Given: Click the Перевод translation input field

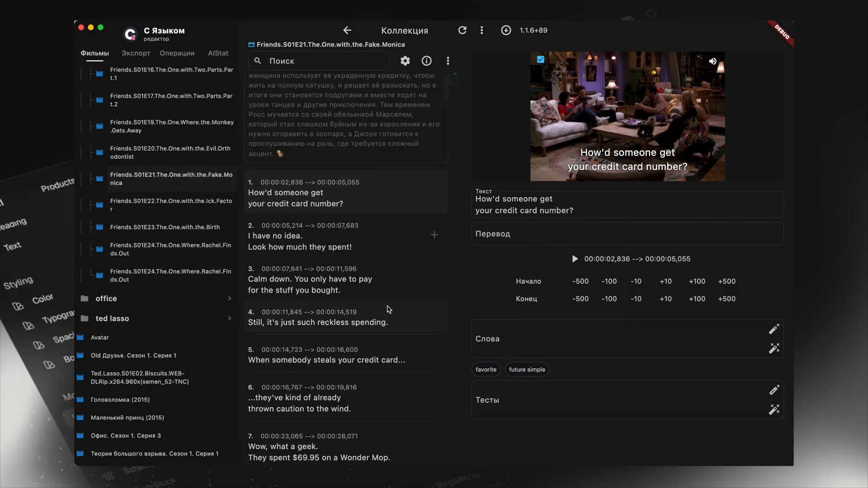Looking at the screenshot, I should (x=627, y=234).
